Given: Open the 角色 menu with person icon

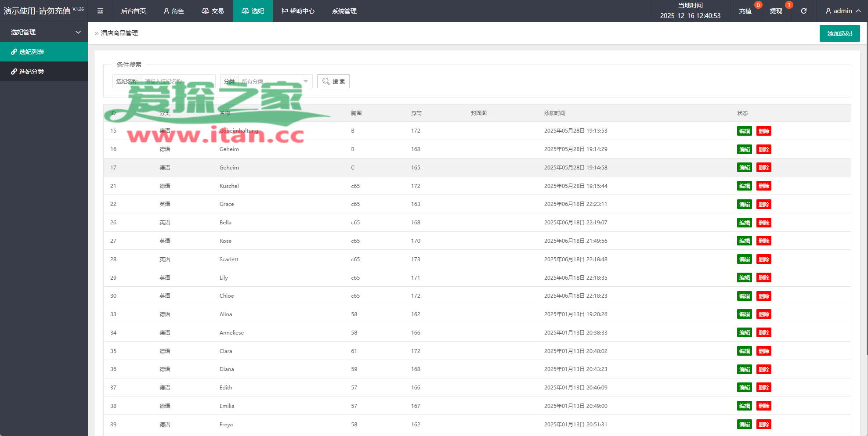Looking at the screenshot, I should coord(174,11).
